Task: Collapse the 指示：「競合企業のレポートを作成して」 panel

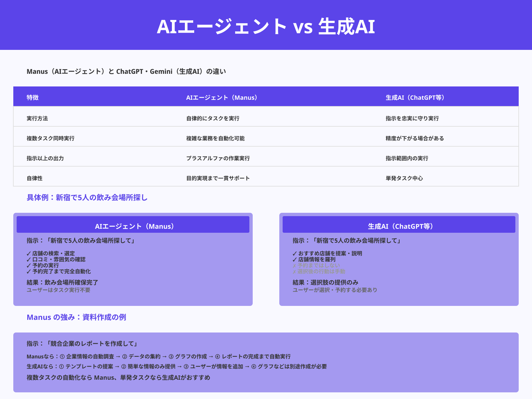Action: [82, 344]
